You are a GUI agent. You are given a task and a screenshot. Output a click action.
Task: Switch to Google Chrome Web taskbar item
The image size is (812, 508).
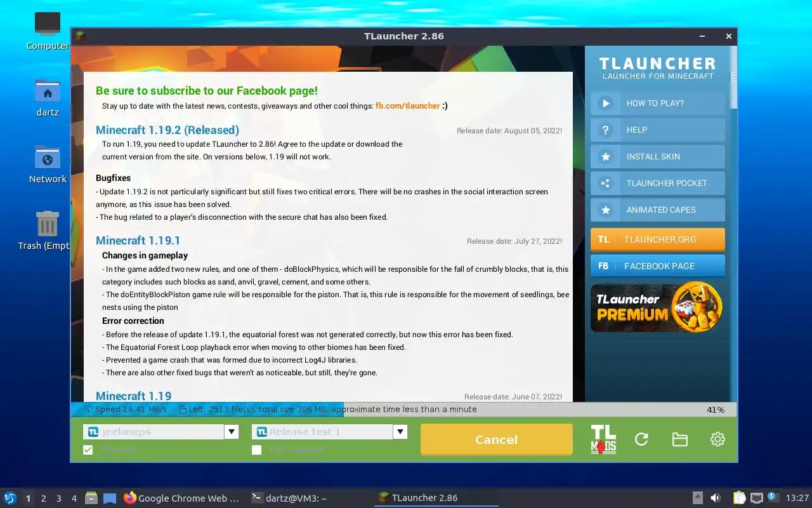tap(182, 498)
